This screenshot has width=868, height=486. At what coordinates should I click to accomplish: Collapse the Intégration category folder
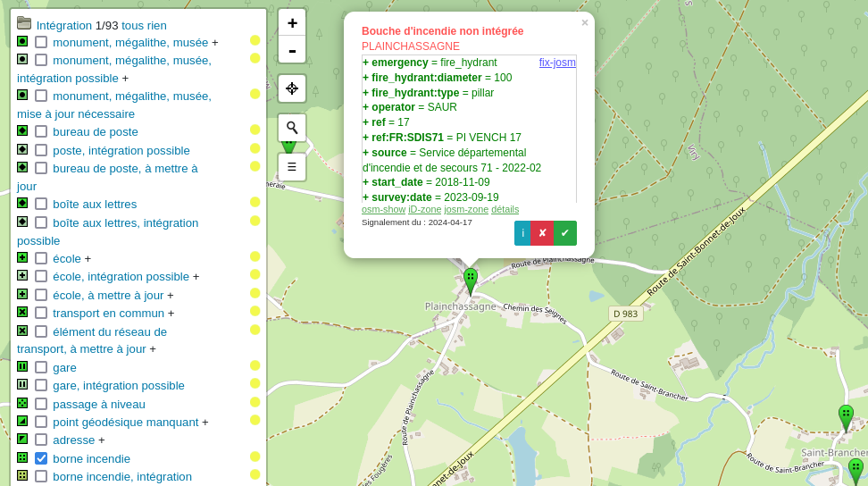24,23
